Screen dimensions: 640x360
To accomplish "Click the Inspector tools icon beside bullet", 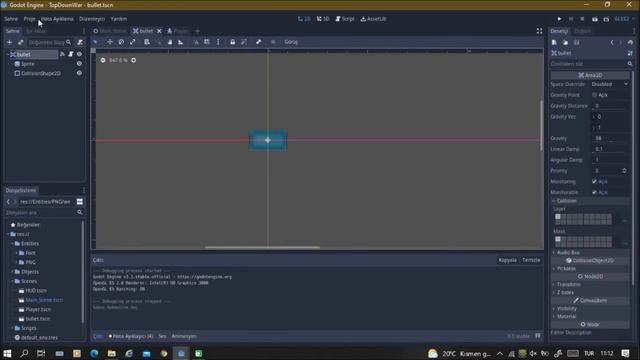I will coord(630,53).
